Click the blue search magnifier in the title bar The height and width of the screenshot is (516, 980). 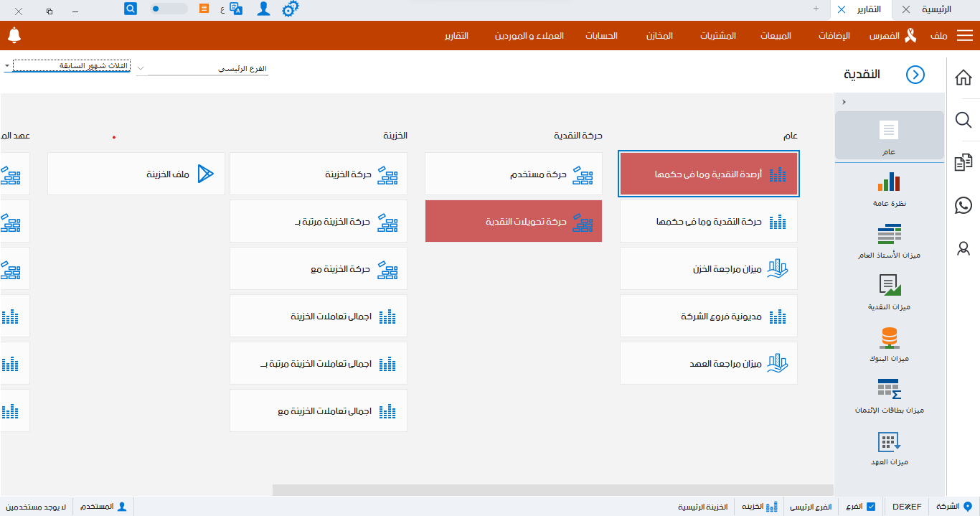coord(130,9)
